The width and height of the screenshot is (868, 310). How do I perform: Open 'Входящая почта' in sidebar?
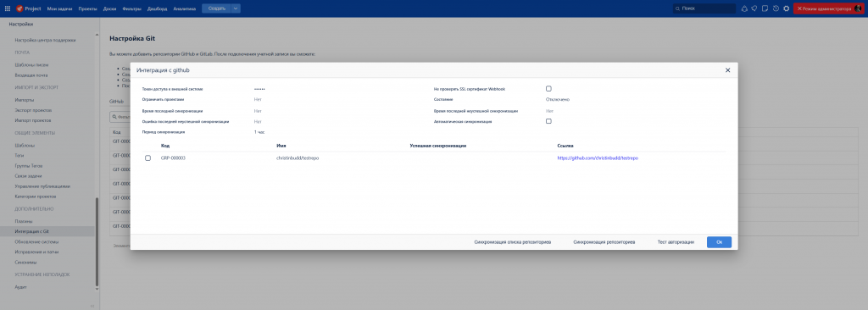click(x=31, y=75)
